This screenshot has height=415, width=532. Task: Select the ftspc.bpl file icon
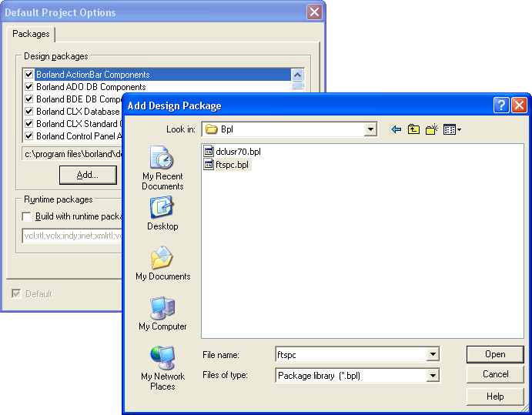click(209, 165)
